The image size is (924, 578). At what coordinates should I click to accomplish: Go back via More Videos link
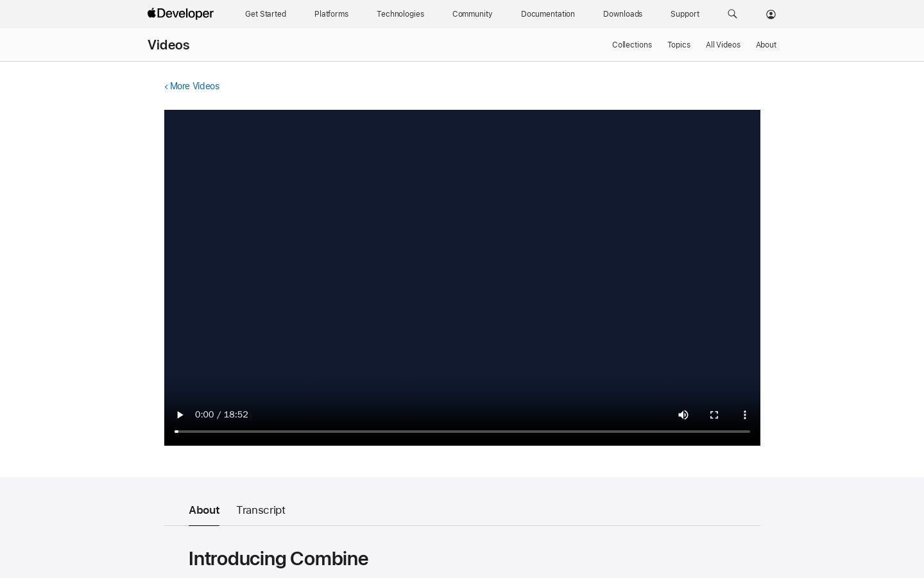192,86
